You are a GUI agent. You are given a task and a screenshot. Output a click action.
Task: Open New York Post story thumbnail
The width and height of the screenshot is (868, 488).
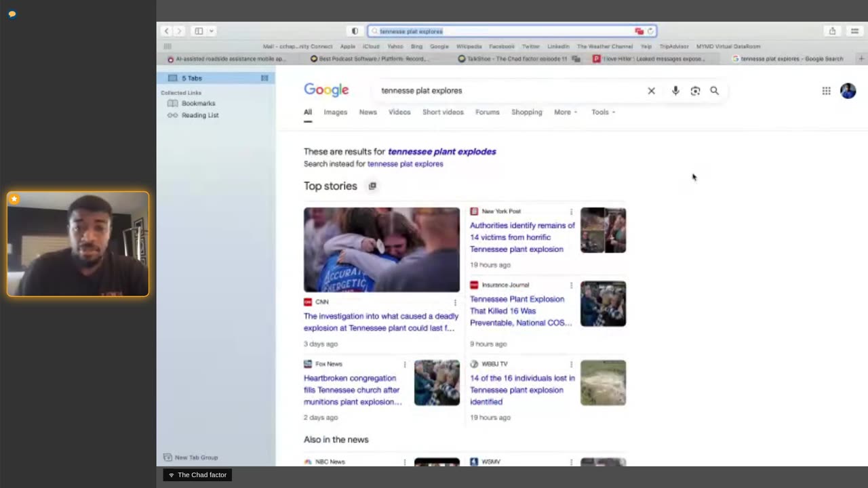[x=603, y=230]
